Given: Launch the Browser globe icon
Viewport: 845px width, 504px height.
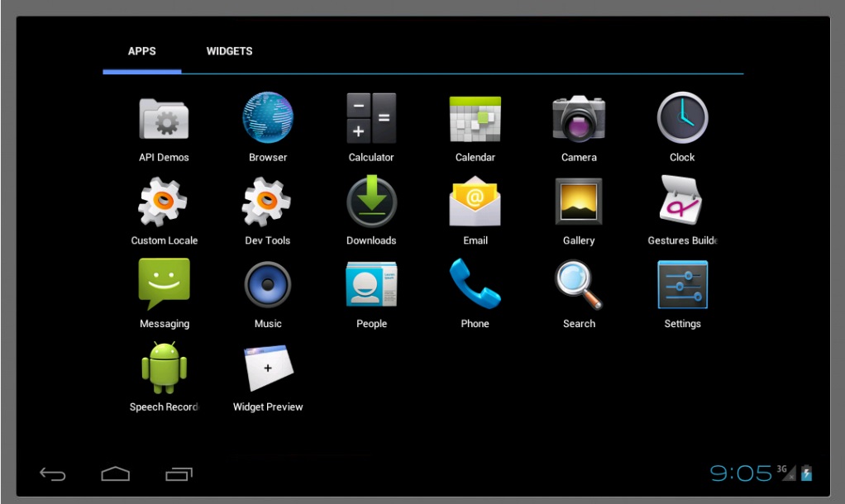Looking at the screenshot, I should tap(268, 117).
